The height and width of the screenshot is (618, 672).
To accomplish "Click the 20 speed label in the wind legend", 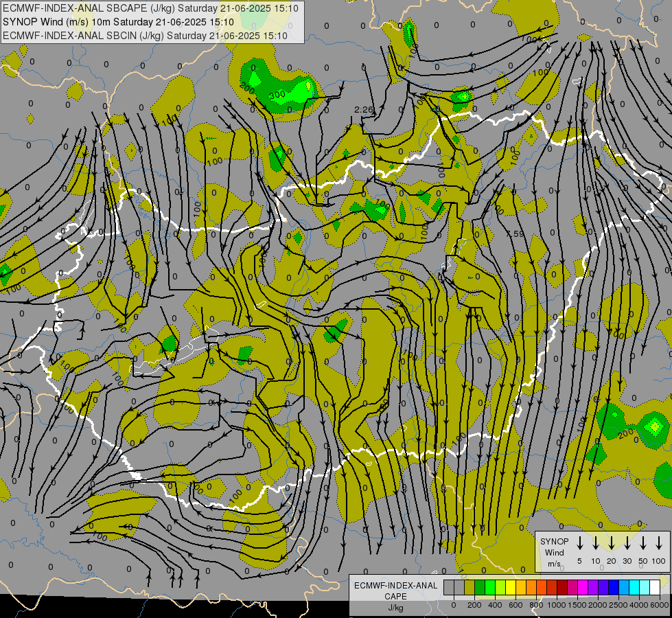I will point(612,561).
